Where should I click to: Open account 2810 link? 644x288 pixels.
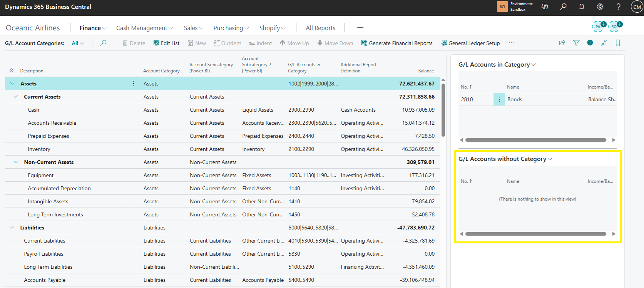(x=467, y=99)
